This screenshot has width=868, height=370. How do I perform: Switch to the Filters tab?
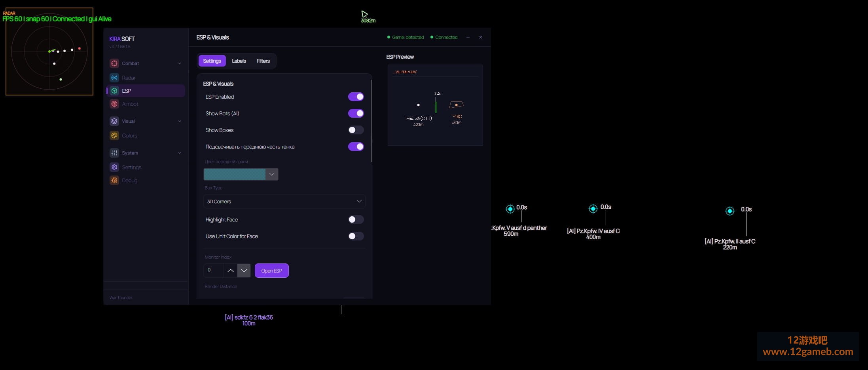(x=263, y=61)
